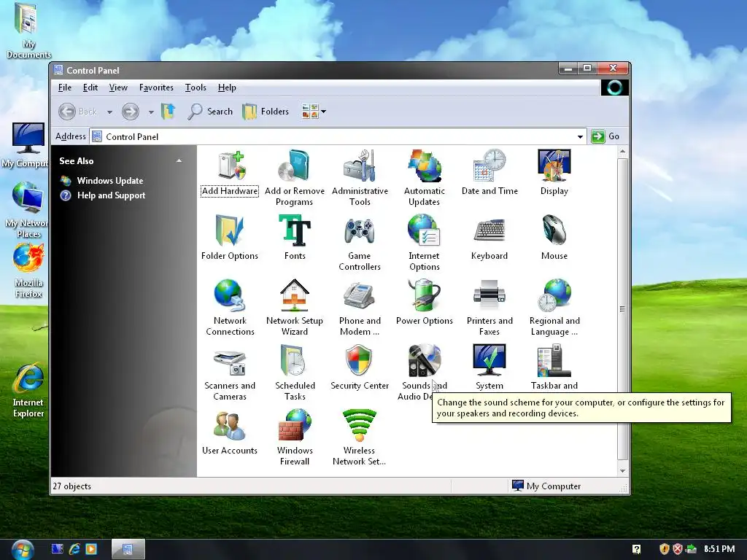747x560 pixels.
Task: Open Folder Options icon
Action: tap(230, 238)
